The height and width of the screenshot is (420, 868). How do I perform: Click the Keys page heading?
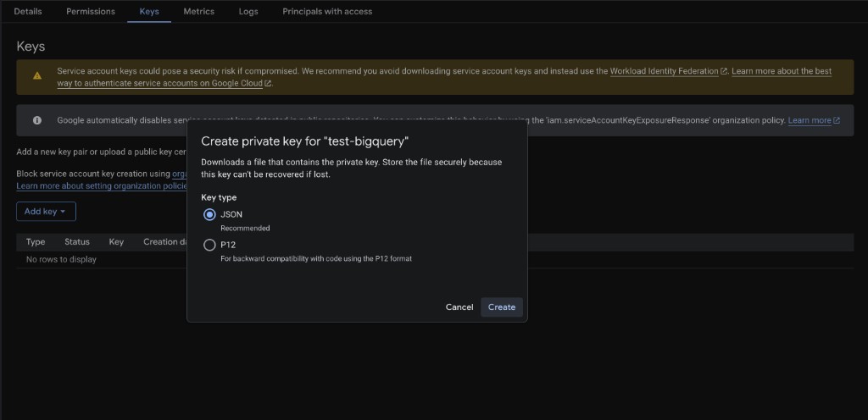click(31, 47)
